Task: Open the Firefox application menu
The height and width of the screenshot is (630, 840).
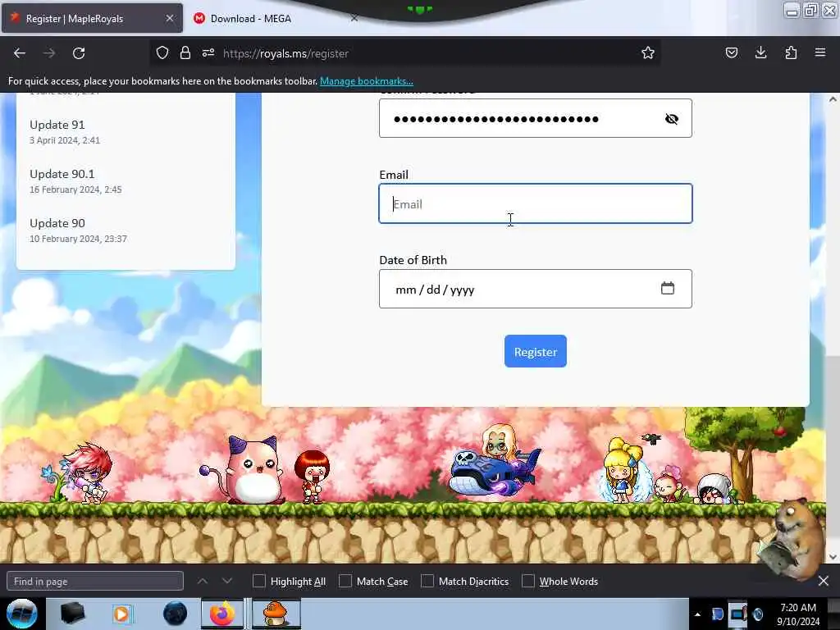Action: click(819, 52)
